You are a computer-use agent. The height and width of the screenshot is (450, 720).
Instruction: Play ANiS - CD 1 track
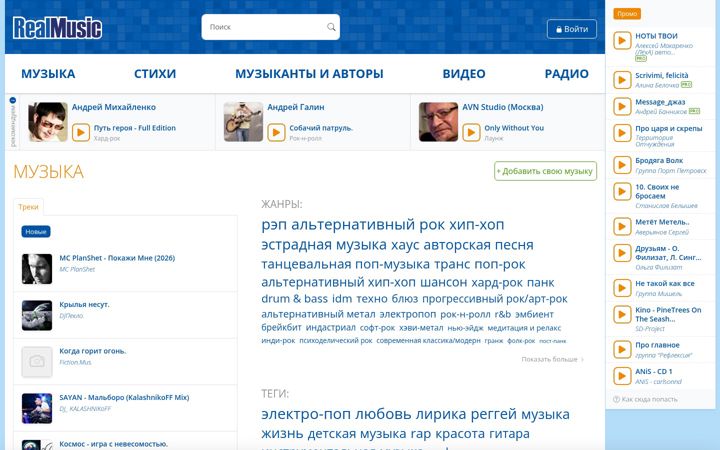point(622,376)
